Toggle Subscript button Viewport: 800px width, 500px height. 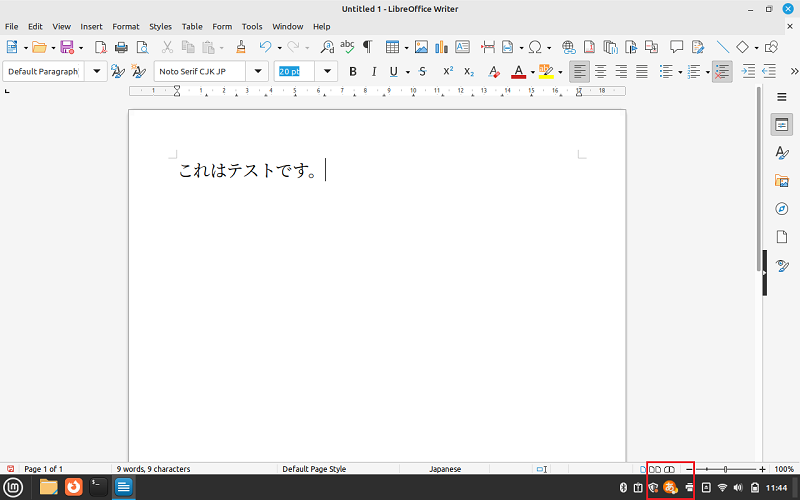point(469,72)
